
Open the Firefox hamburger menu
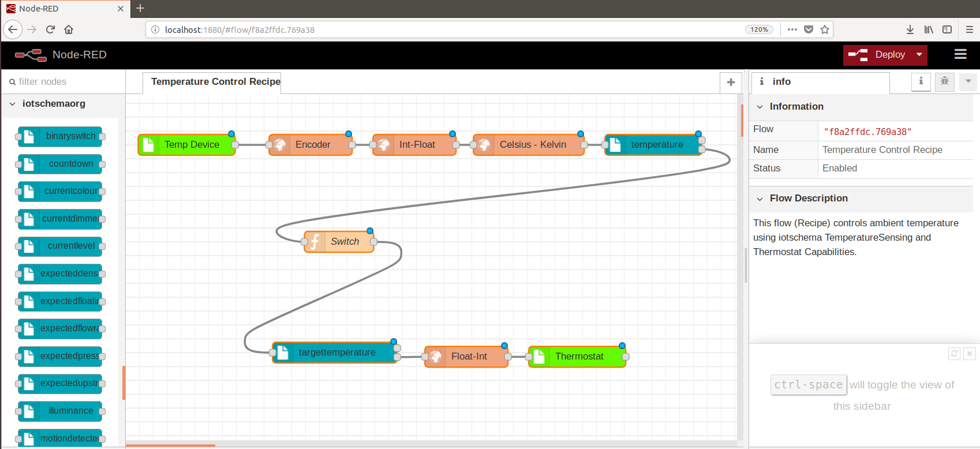(970, 29)
